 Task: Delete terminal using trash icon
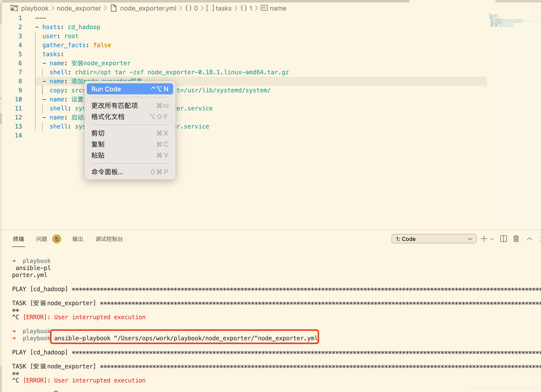click(516, 239)
